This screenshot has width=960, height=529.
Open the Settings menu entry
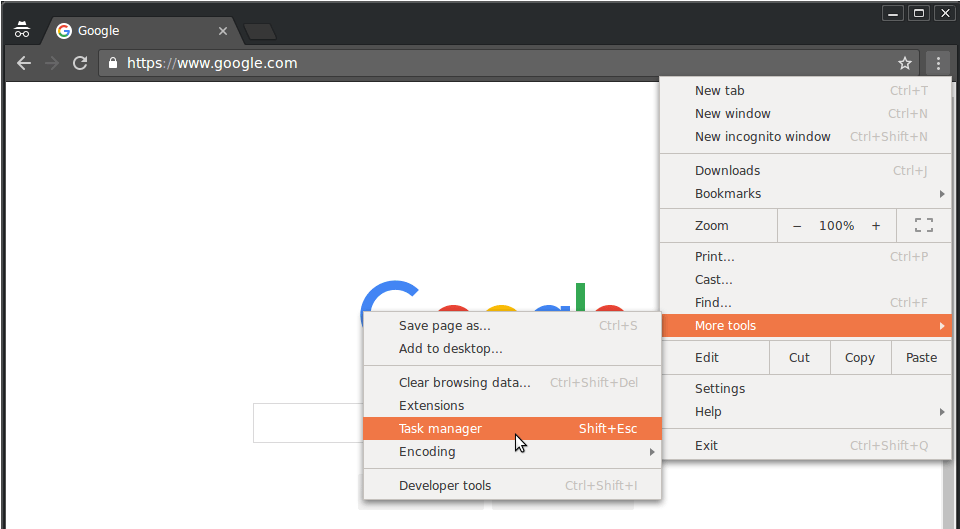point(720,389)
